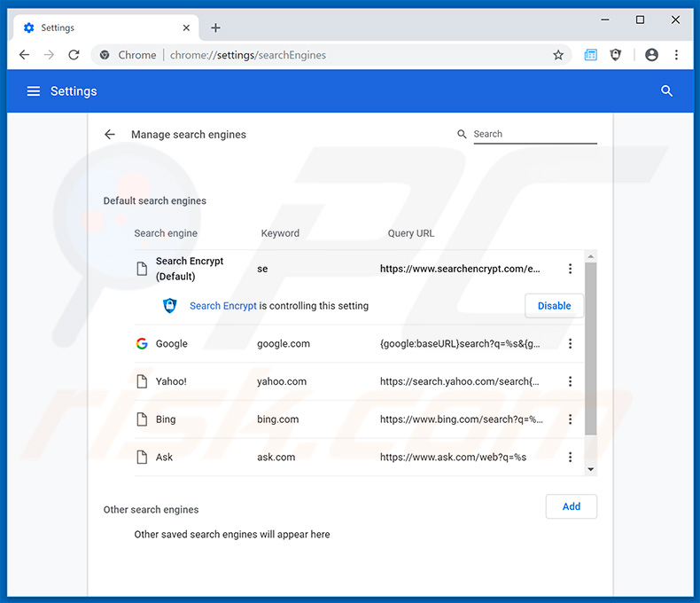Open the Chrome three-dot menu

pyautogui.click(x=676, y=55)
